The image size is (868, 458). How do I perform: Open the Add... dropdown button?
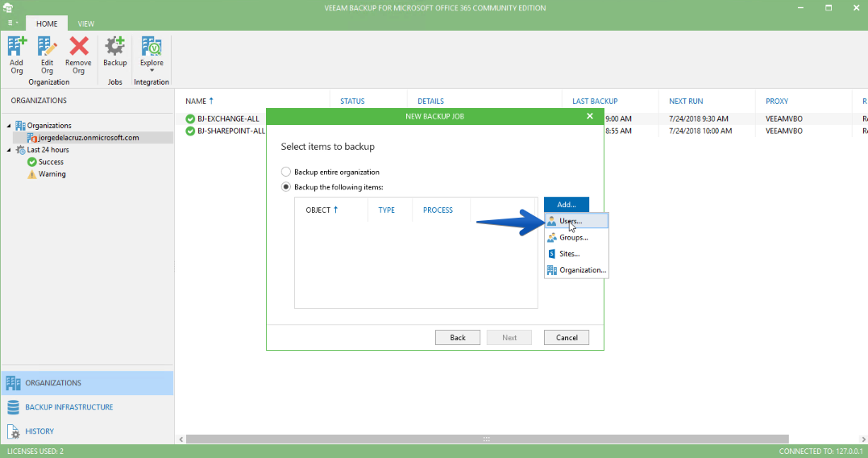567,204
